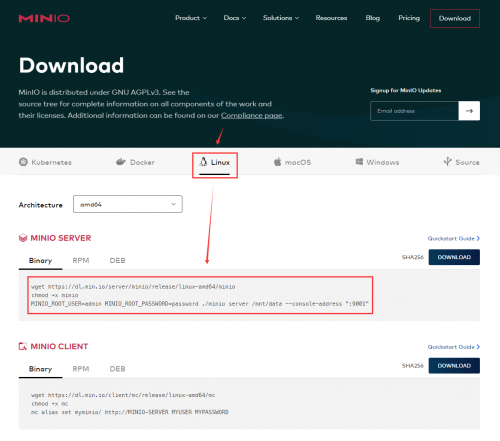Click the Linux penguin icon

point(203,162)
